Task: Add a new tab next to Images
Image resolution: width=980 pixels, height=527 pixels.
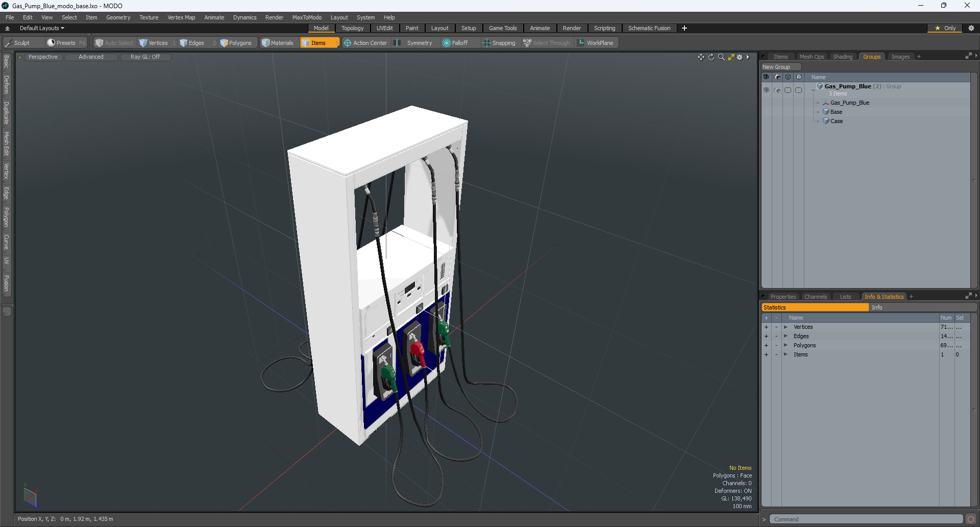Action: pyautogui.click(x=919, y=57)
